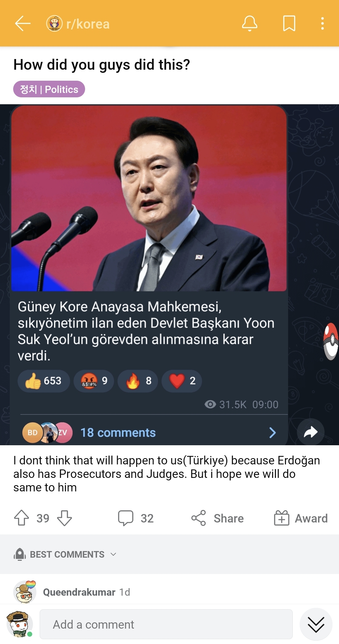Open Queendrakumar's profile name
Screen dimensions: 339x644
79,592
